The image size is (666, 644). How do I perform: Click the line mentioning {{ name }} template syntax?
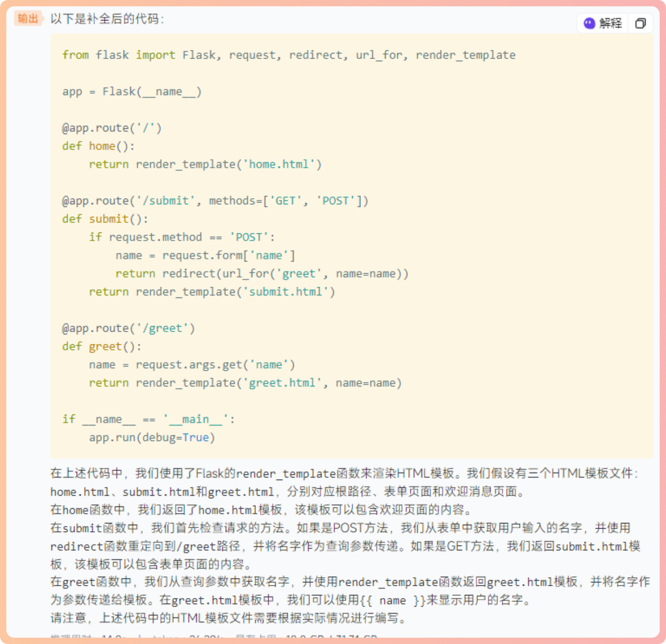[291, 600]
